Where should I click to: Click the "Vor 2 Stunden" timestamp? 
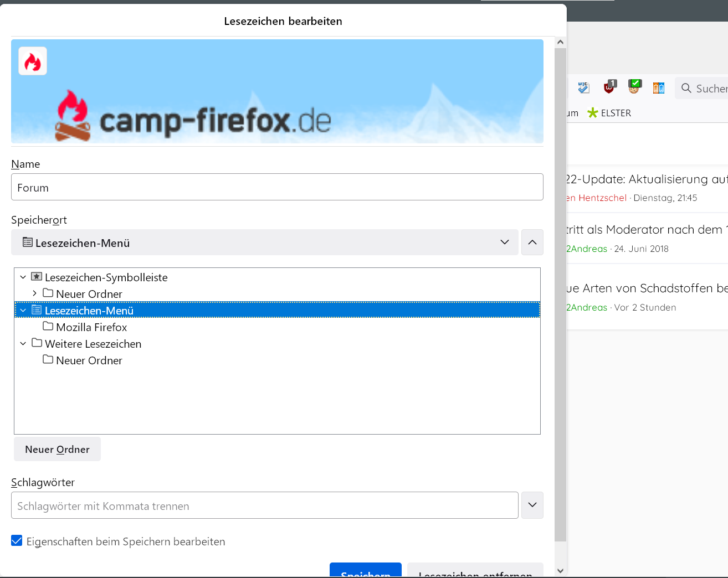tap(645, 308)
